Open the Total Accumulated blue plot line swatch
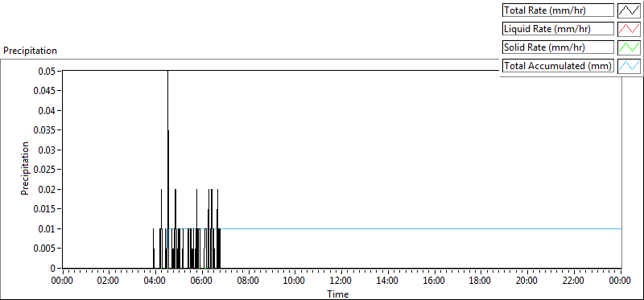This screenshot has height=300, width=644. click(629, 66)
